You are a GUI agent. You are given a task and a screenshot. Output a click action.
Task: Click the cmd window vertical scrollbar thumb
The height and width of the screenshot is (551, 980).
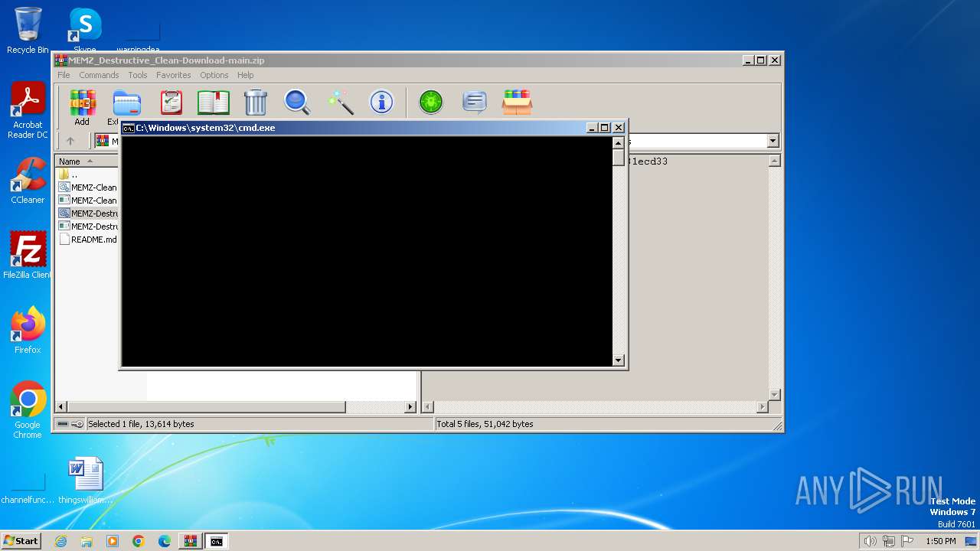[619, 157]
